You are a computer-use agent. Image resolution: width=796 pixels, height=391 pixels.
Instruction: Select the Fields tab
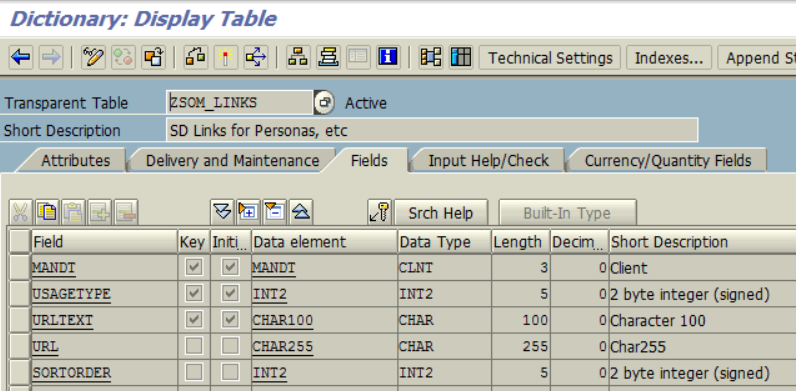(x=369, y=160)
